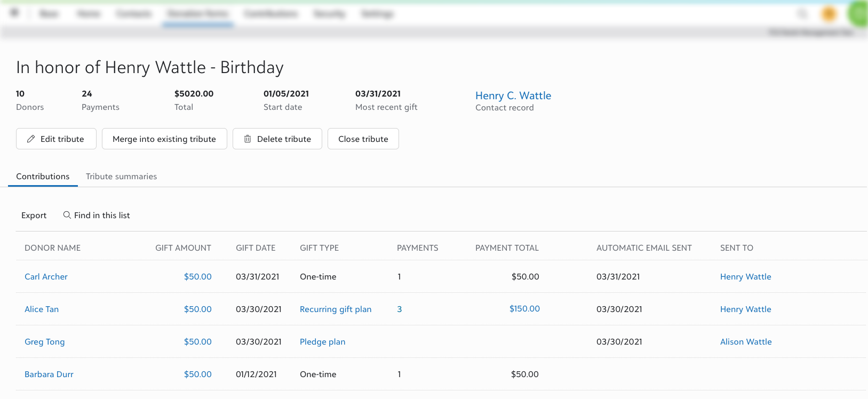Open Alice Tan's Recurring gift plan link

(336, 309)
